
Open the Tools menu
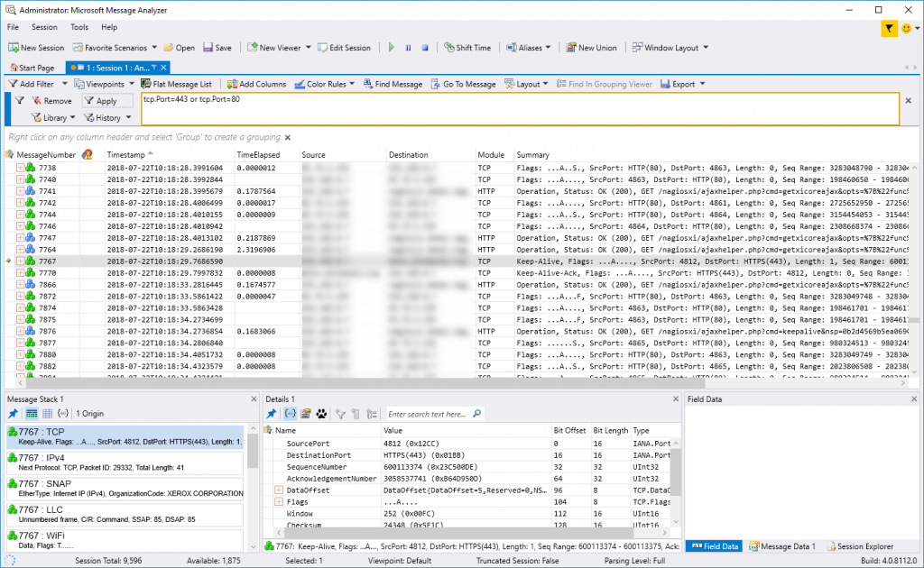pos(79,27)
